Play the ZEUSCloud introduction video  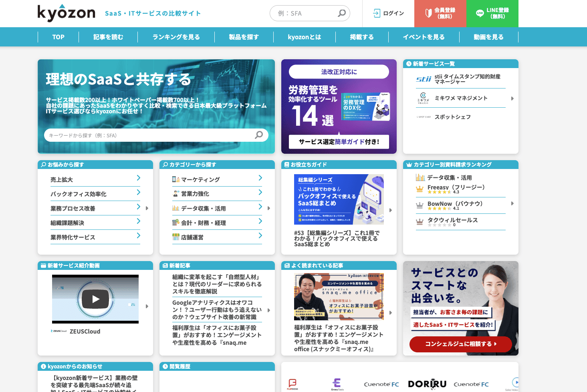[x=95, y=299]
